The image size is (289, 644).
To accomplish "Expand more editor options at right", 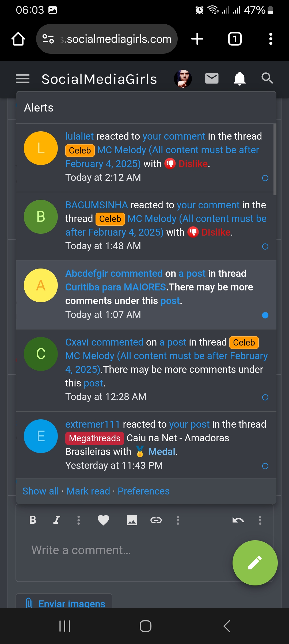I will click(260, 520).
